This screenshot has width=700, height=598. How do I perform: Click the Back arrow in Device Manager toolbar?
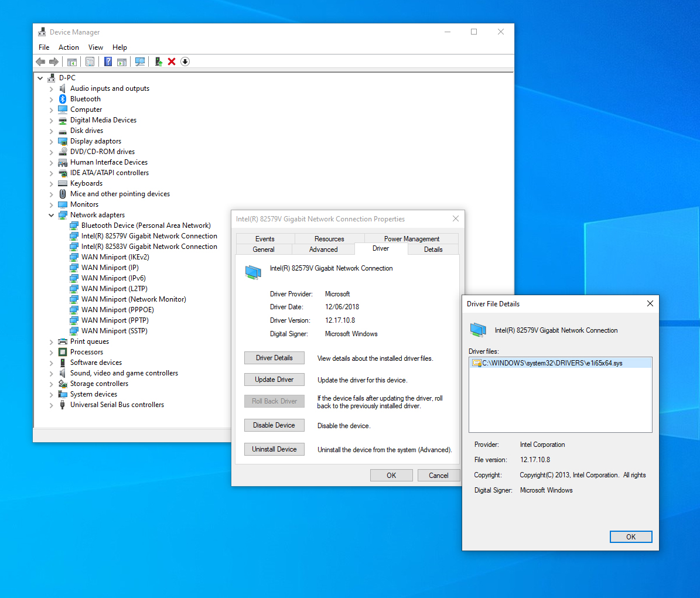40,61
